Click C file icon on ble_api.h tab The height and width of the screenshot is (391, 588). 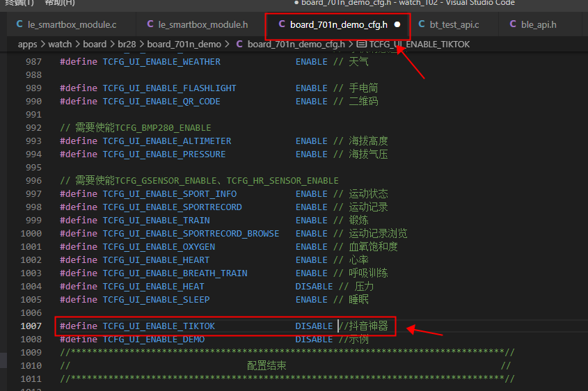click(513, 24)
